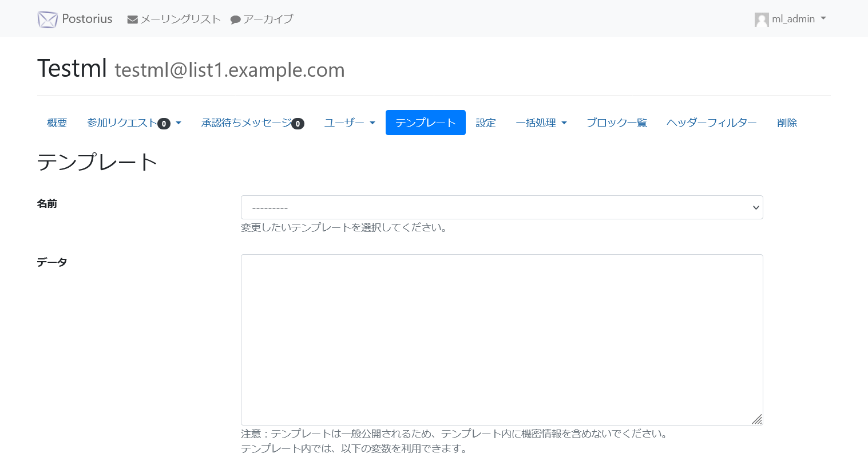
Task: Click the データ field label
Action: tap(52, 262)
